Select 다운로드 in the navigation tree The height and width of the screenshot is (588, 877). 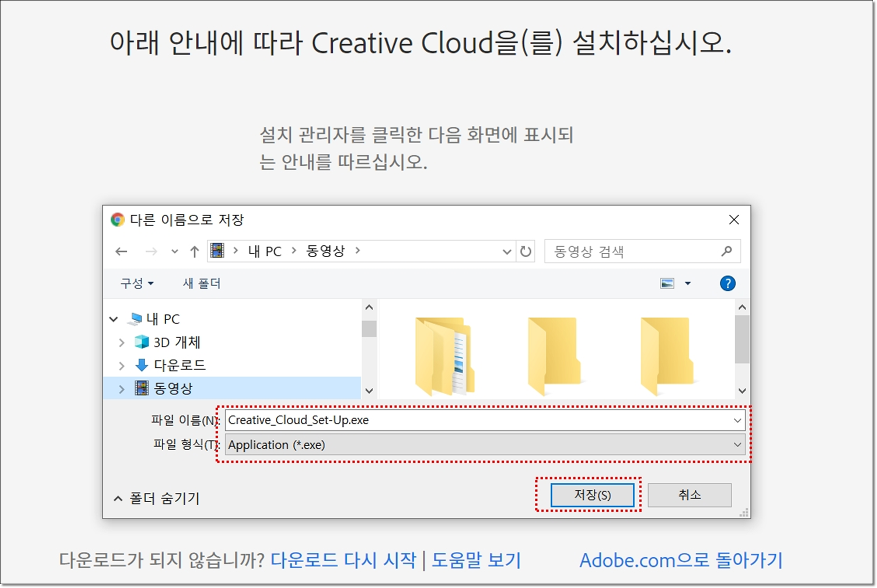coord(180,365)
